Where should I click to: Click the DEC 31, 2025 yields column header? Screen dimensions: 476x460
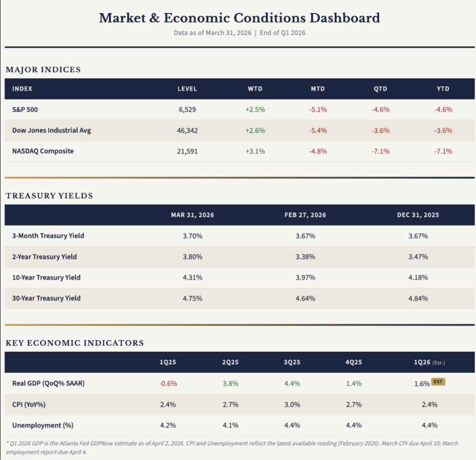418,215
